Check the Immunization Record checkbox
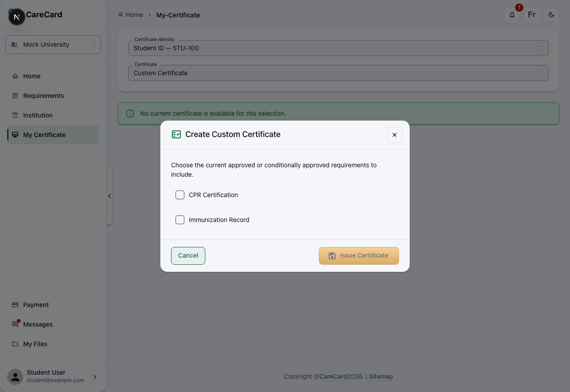Image resolution: width=570 pixels, height=392 pixels. point(180,220)
